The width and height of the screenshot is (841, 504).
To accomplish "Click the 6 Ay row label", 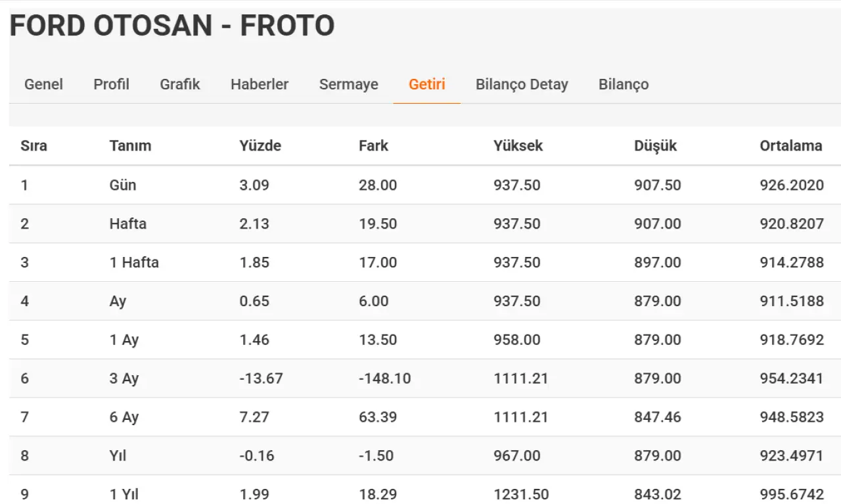I will tap(124, 417).
